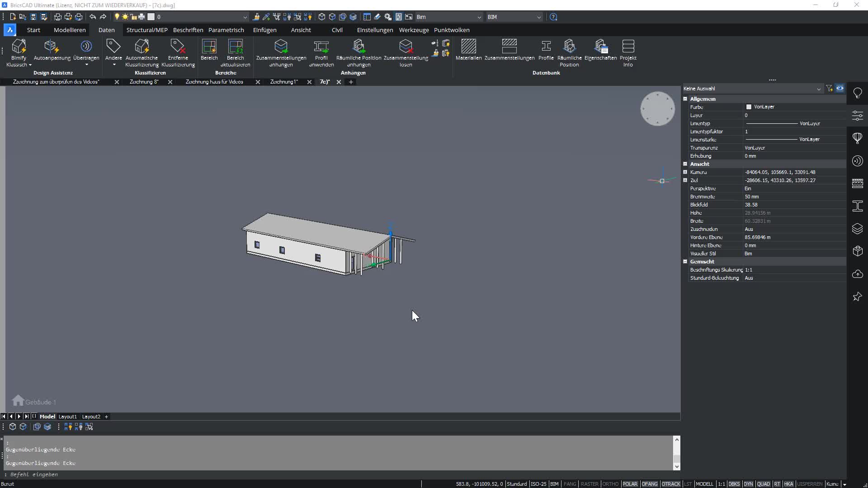Click the help question mark icon

point(553,17)
